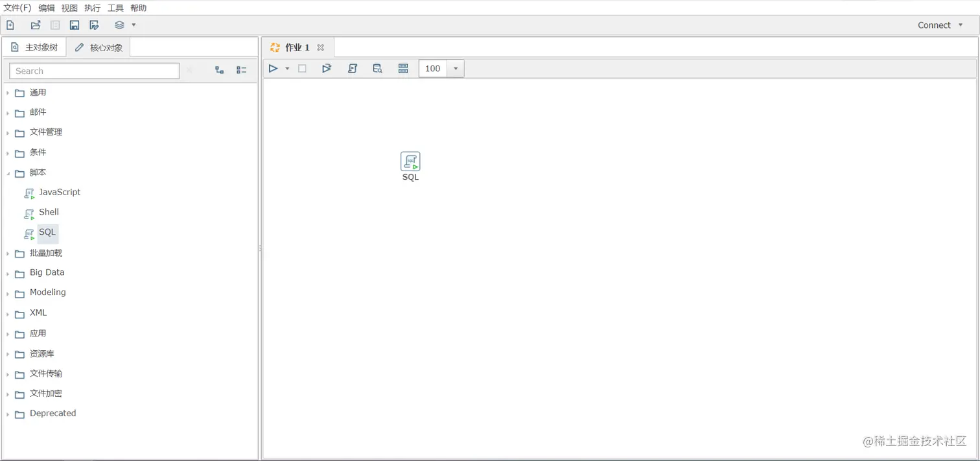This screenshot has width=980, height=461.
Task: Open the 编辑 menu
Action: click(47, 8)
